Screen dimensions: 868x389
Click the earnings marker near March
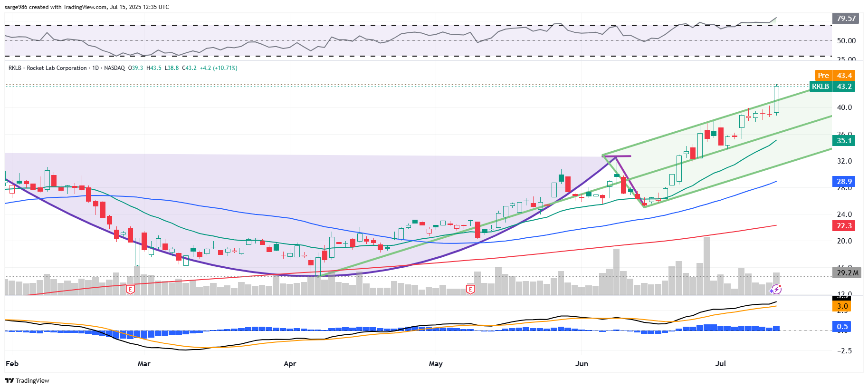point(130,289)
